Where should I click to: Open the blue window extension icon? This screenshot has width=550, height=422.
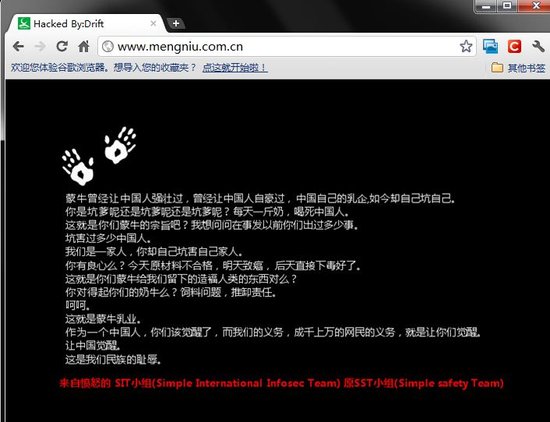click(490, 46)
